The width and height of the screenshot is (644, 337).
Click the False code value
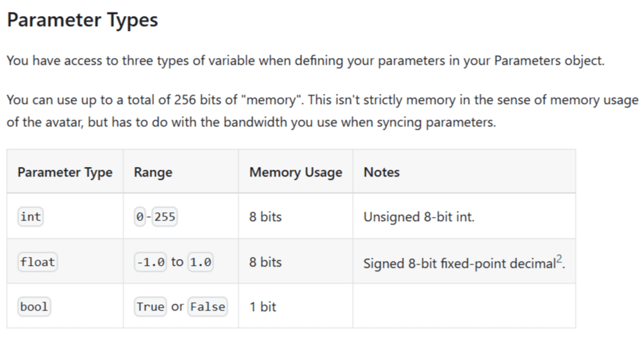(208, 307)
